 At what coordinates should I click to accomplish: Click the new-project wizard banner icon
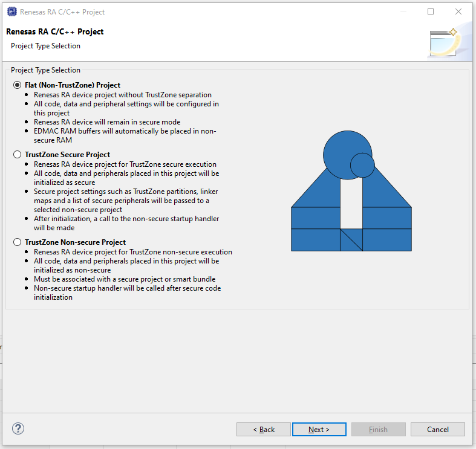pos(444,42)
